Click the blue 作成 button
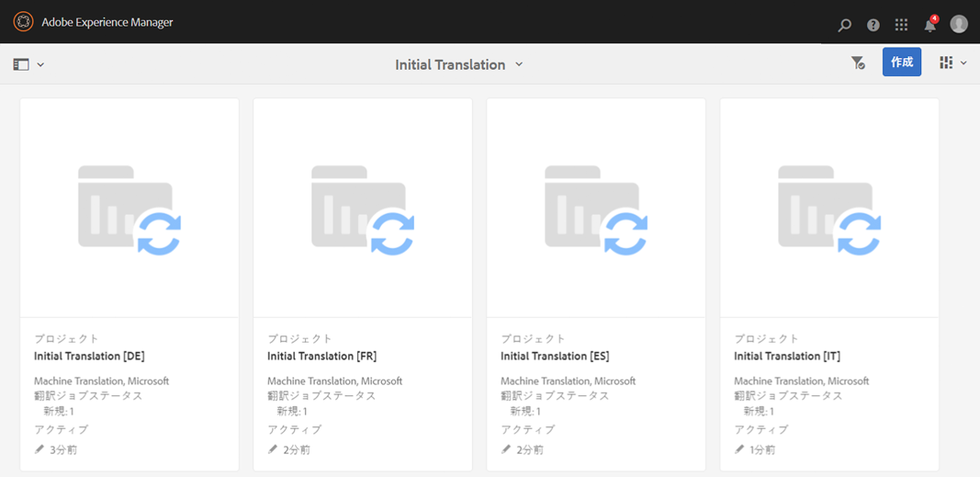This screenshot has width=980, height=477. pos(902,62)
